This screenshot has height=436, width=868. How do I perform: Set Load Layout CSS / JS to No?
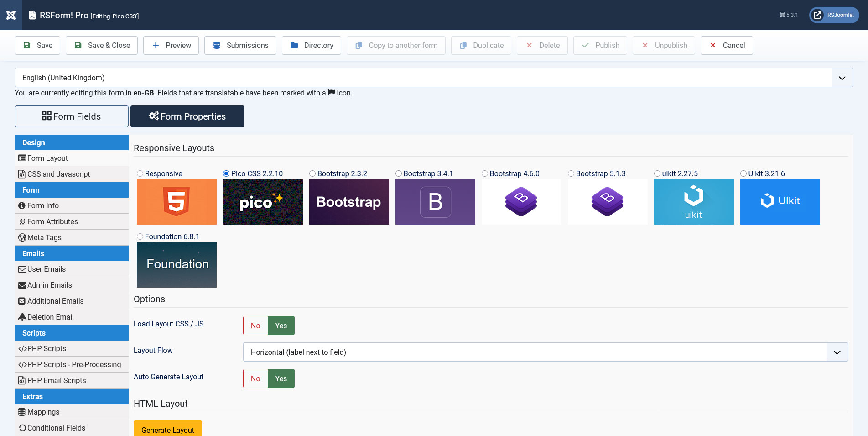255,326
